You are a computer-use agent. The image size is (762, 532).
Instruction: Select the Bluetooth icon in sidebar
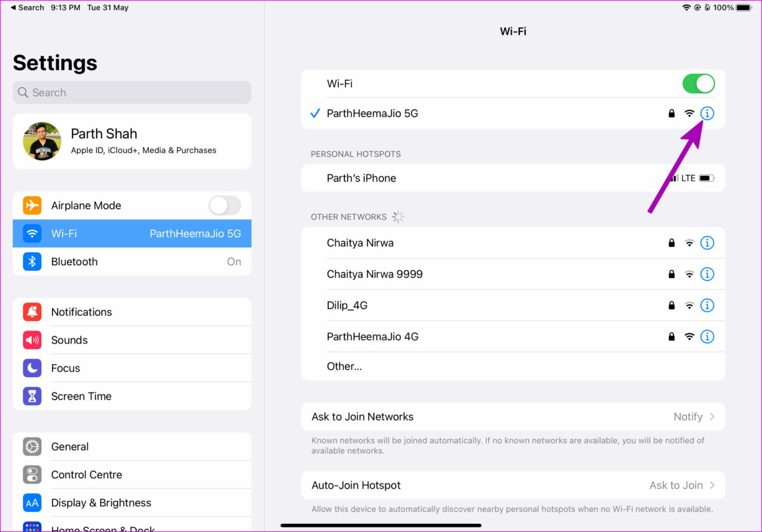point(32,262)
